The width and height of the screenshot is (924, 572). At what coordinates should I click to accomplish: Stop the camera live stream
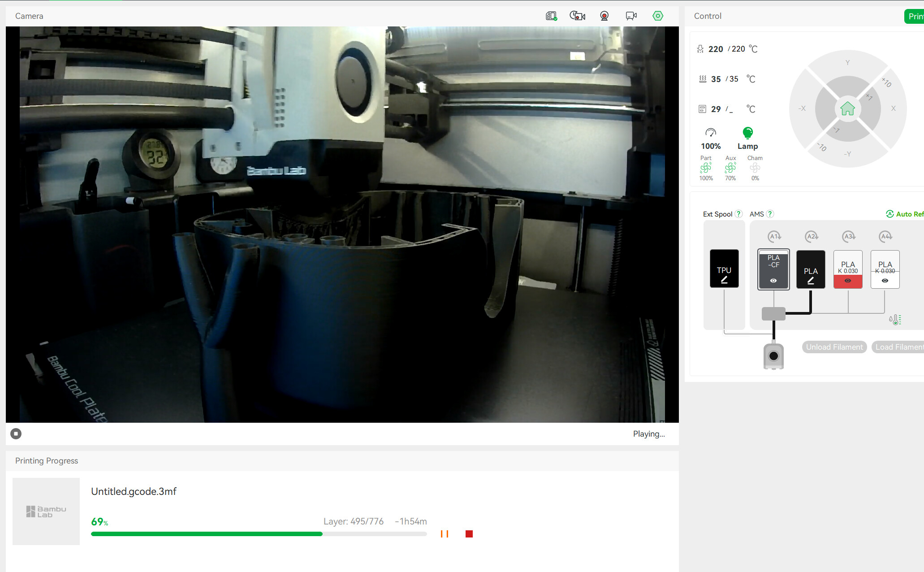(16, 433)
